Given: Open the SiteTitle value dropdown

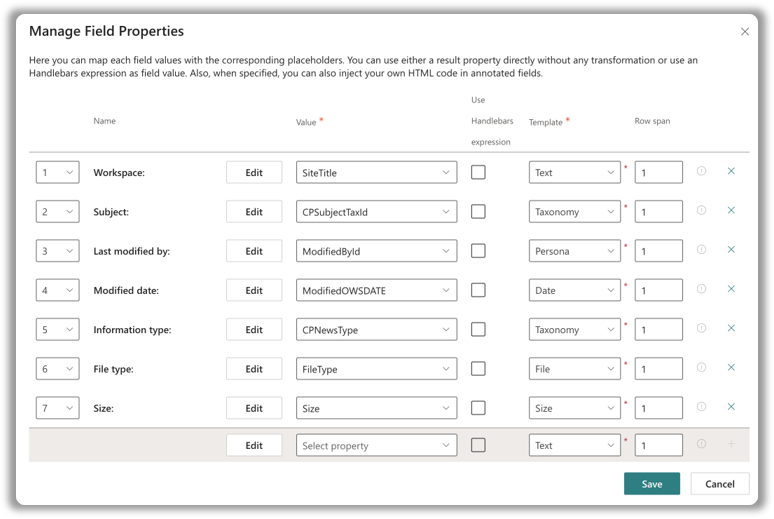Looking at the screenshot, I should click(x=376, y=172).
